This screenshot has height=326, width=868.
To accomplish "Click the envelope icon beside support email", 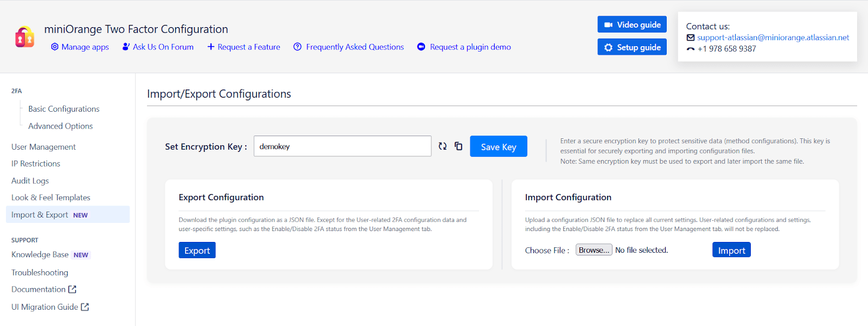I will 691,37.
